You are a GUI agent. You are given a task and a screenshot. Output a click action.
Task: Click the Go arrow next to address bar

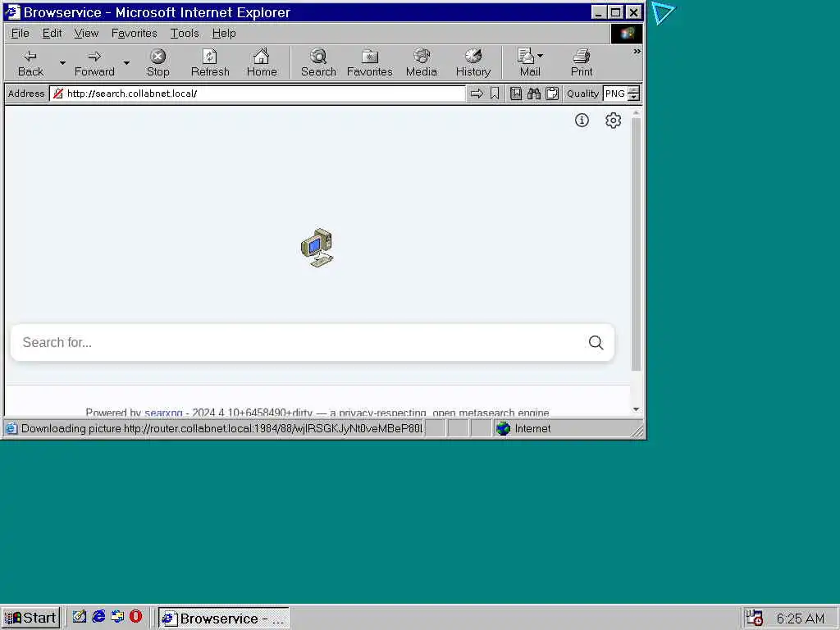tap(477, 94)
